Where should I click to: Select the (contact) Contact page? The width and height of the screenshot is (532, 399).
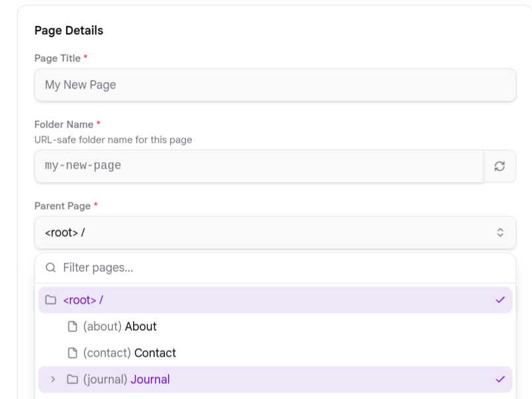coord(275,353)
